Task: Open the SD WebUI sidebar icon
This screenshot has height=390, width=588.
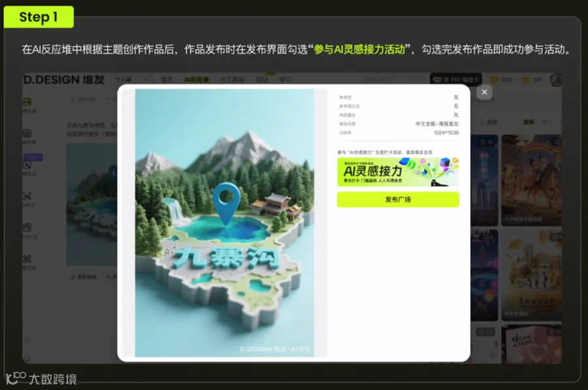Action: point(27,196)
